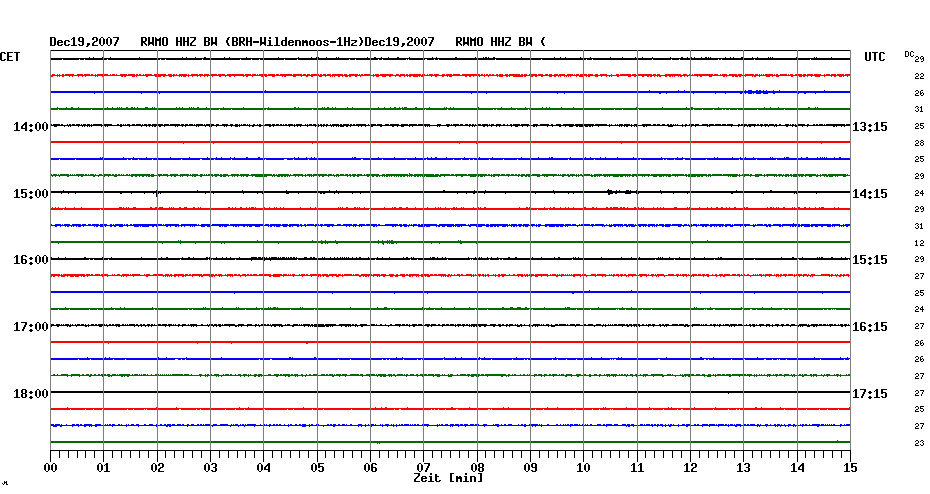
Task: Click minute tick label 14
Action: [797, 468]
